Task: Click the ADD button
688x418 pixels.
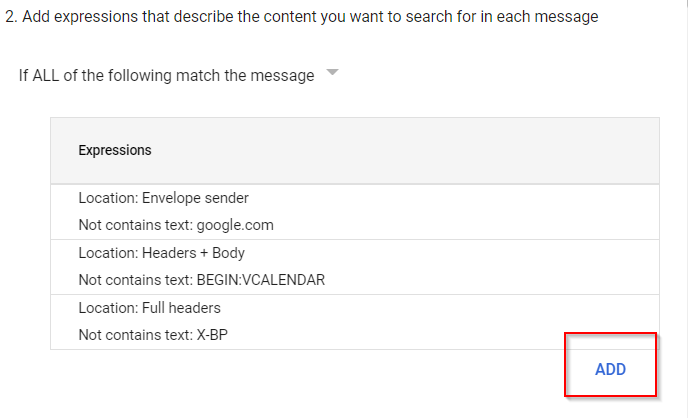Action: pyautogui.click(x=610, y=369)
